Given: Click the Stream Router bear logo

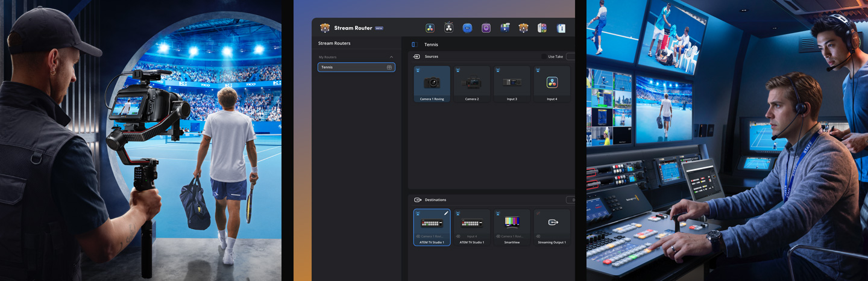Looking at the screenshot, I should pyautogui.click(x=325, y=28).
